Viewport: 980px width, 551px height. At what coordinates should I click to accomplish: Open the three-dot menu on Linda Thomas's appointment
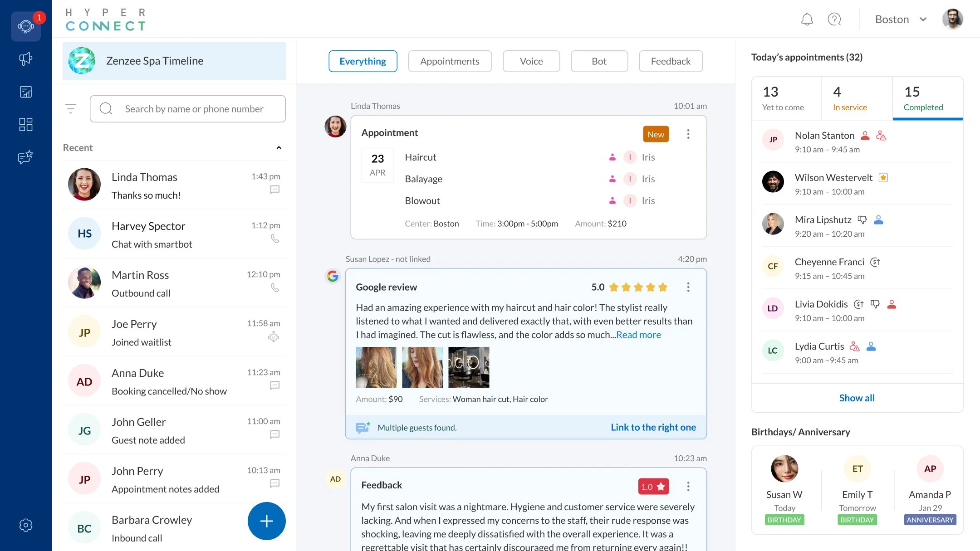pyautogui.click(x=688, y=134)
